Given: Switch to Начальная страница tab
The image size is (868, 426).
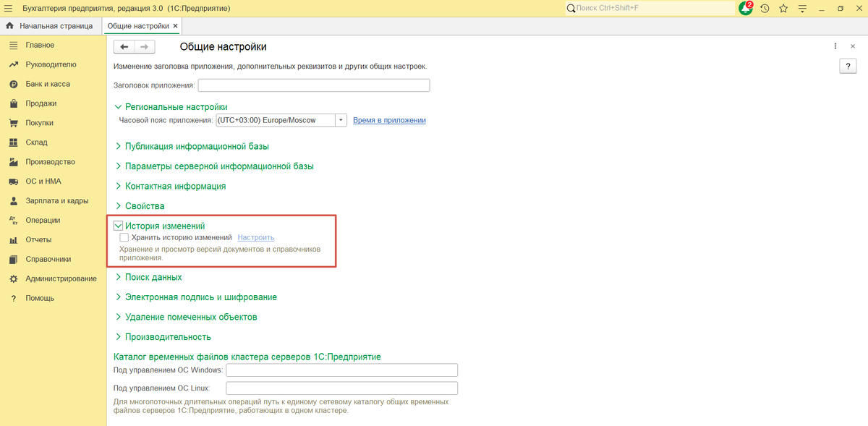Looking at the screenshot, I should pyautogui.click(x=49, y=26).
